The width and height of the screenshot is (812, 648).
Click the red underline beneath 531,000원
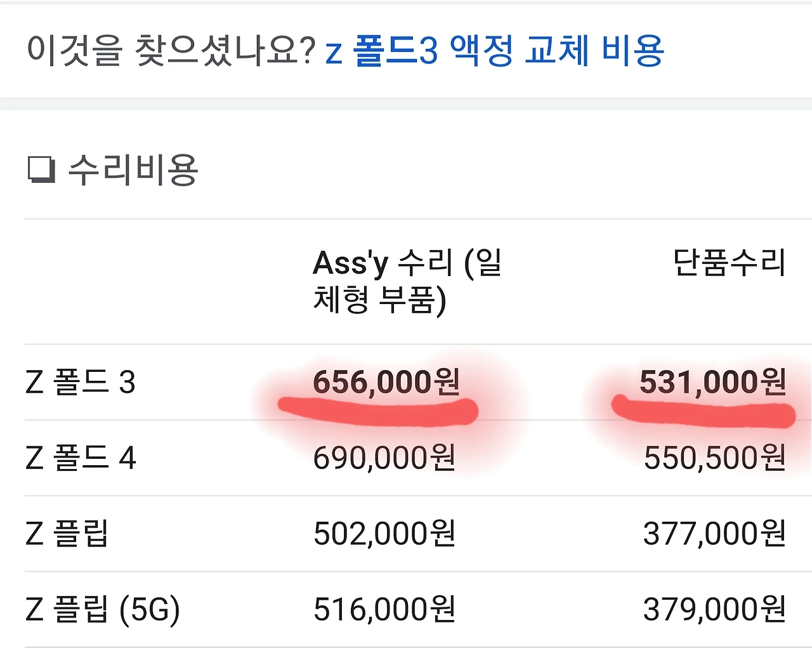(703, 411)
